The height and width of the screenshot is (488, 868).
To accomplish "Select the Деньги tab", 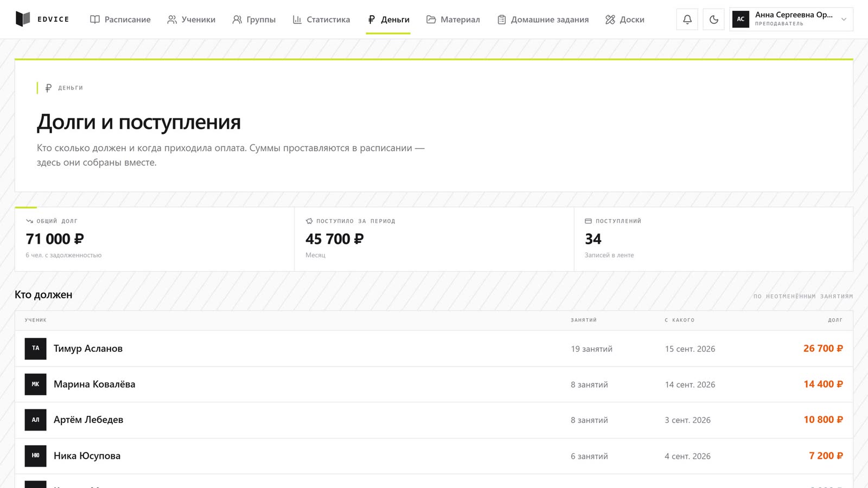I will pyautogui.click(x=388, y=20).
